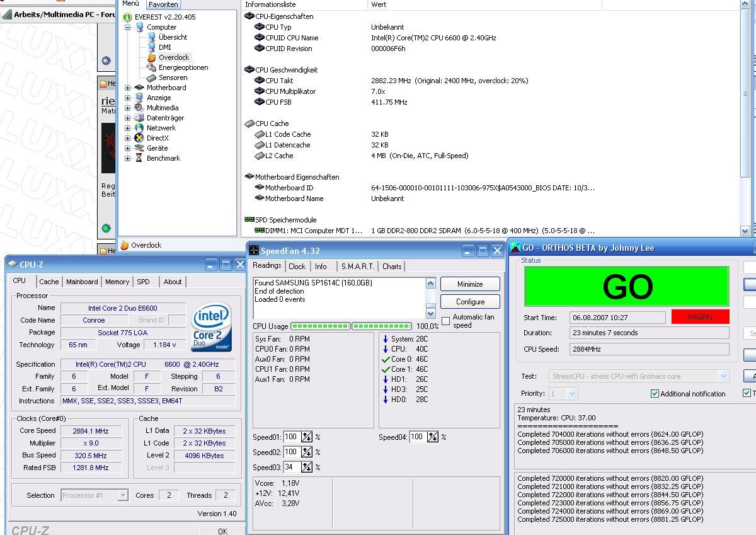Adjust the Speed01 stepper arrows
Viewport: 756px width, 535px height.
pyautogui.click(x=307, y=437)
